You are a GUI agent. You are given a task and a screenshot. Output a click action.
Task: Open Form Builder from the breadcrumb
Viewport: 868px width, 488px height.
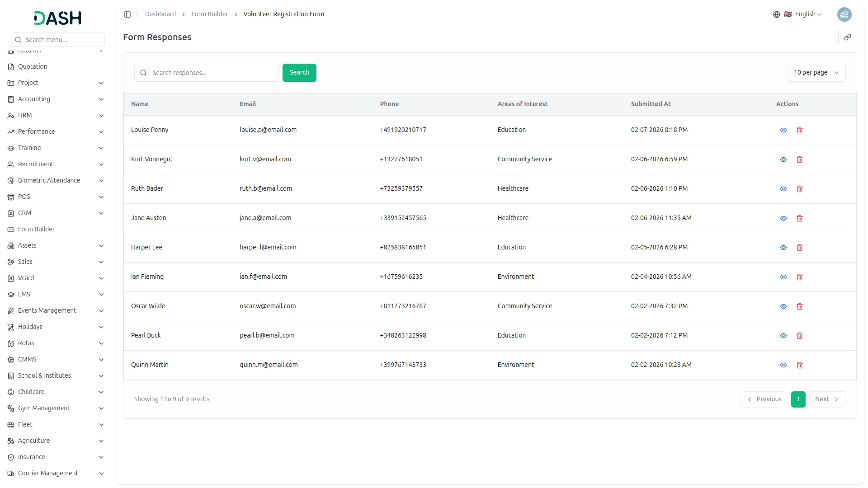point(209,14)
